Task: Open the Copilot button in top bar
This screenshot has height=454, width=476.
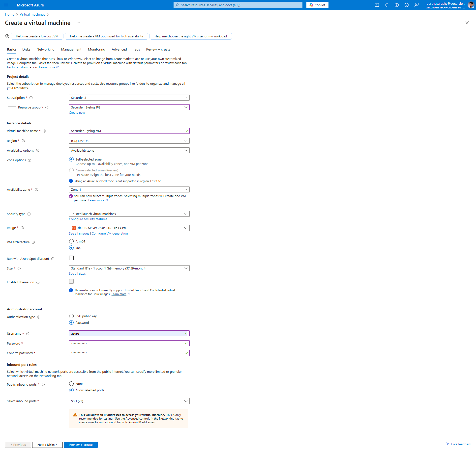Action: 317,5
